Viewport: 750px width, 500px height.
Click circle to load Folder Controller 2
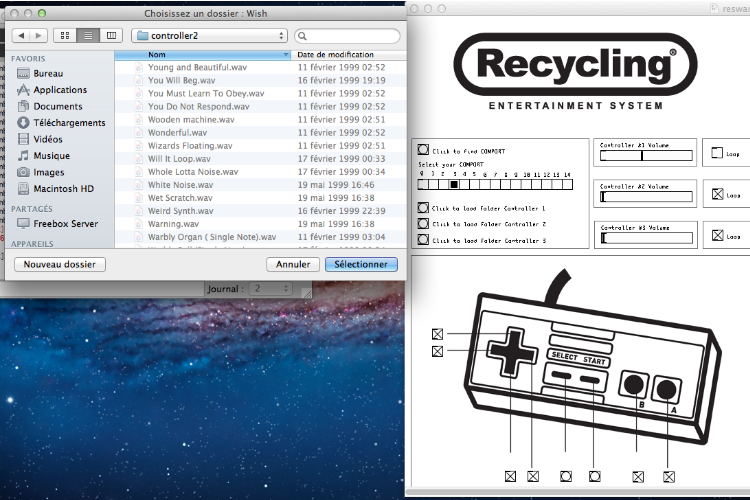coord(423,223)
